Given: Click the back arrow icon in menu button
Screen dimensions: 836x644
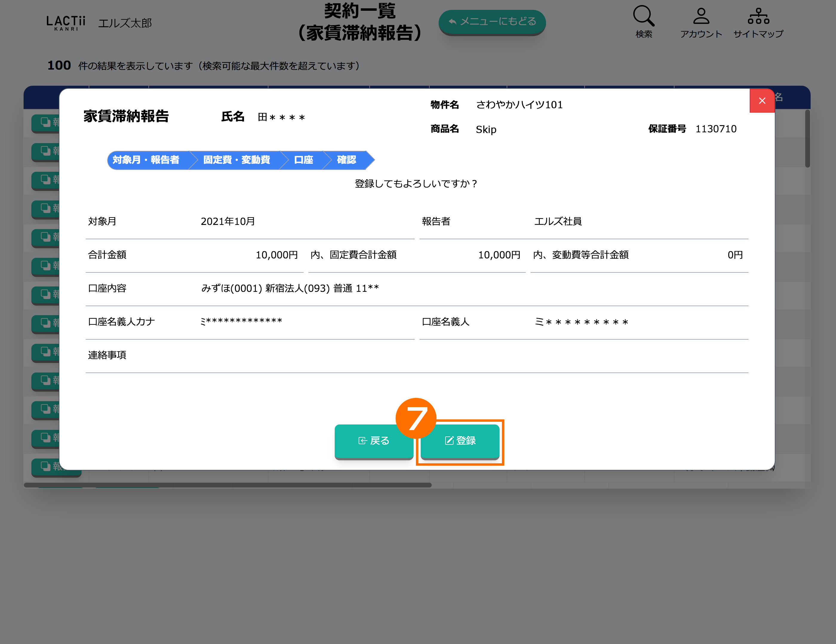Looking at the screenshot, I should [x=452, y=22].
